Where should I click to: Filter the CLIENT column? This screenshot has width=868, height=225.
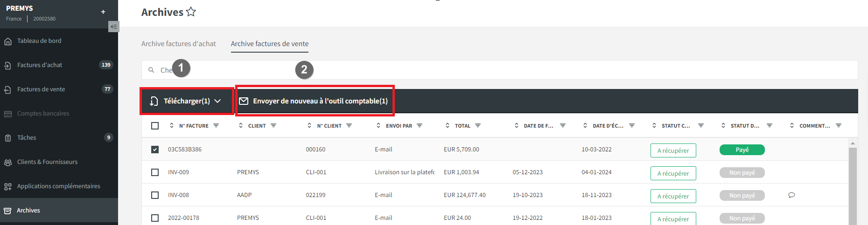pos(273,125)
